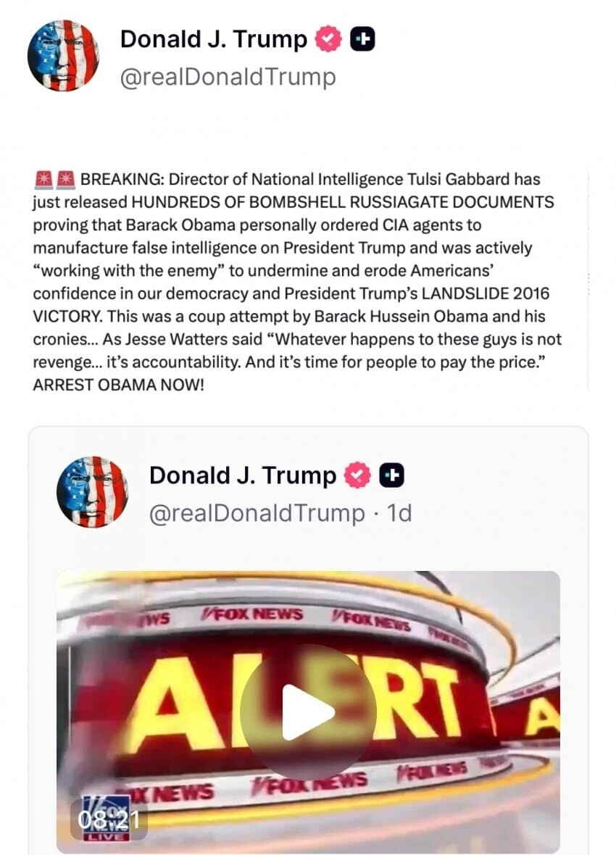The width and height of the screenshot is (616, 855).
Task: Click the quoted post's red verified badge
Action: pyautogui.click(x=357, y=475)
